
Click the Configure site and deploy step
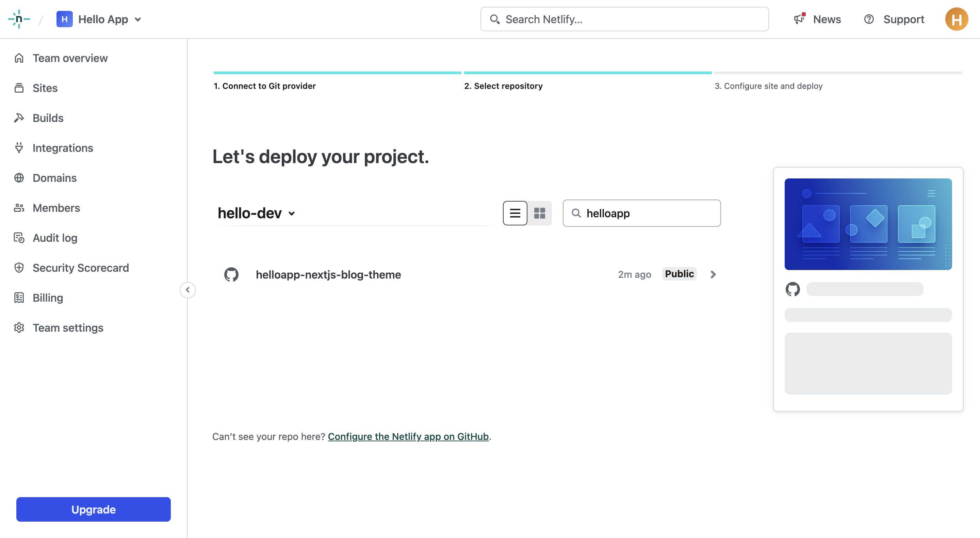pyautogui.click(x=768, y=86)
